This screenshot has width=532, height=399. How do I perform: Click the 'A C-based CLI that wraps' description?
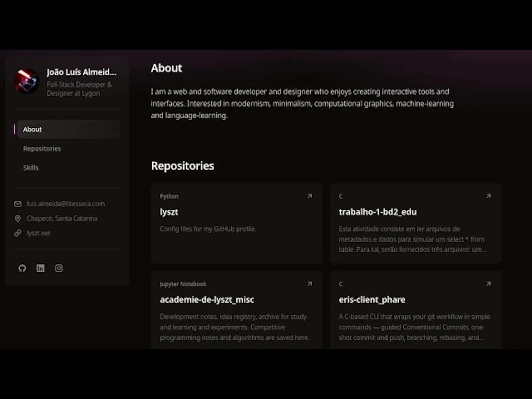point(415,327)
